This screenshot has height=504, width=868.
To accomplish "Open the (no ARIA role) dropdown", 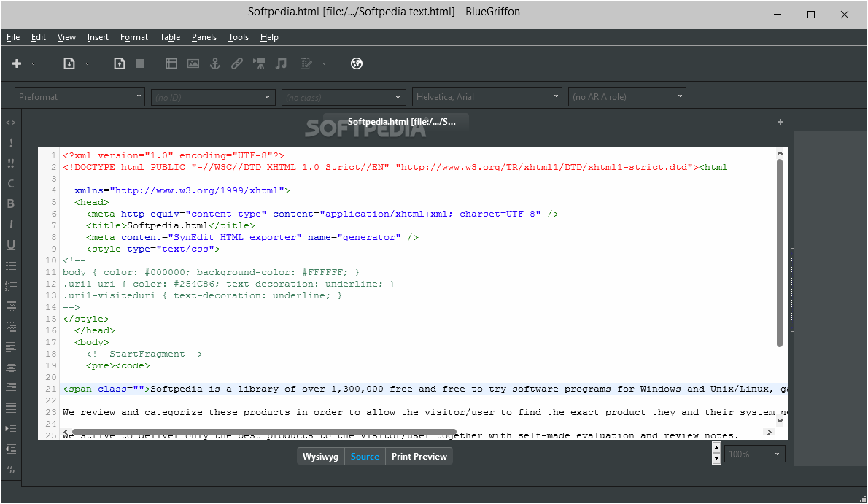I will (627, 97).
